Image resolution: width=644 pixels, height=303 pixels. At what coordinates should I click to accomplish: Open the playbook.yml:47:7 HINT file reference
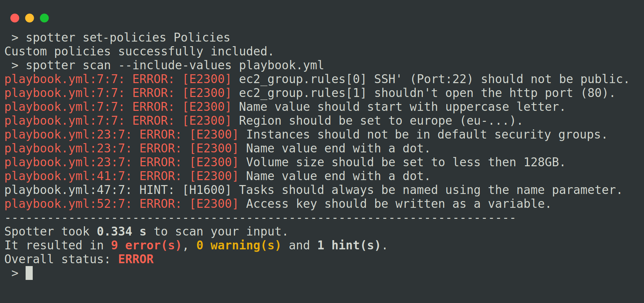[x=68, y=190]
